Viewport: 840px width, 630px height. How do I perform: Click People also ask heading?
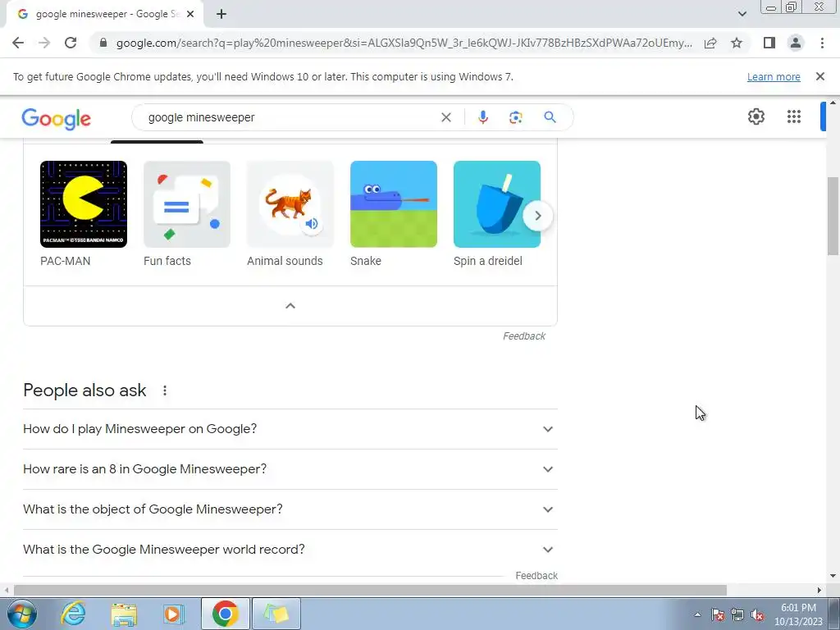[84, 390]
